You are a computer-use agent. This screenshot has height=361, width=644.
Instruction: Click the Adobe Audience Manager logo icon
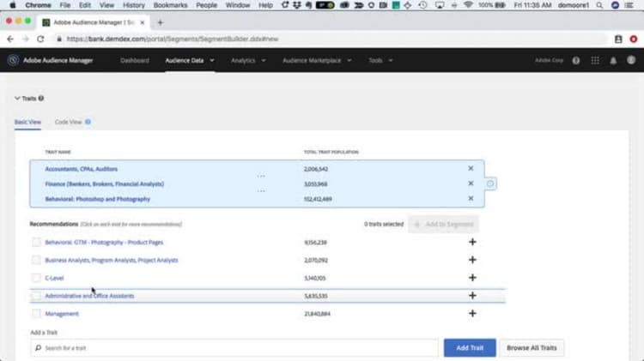click(x=13, y=60)
